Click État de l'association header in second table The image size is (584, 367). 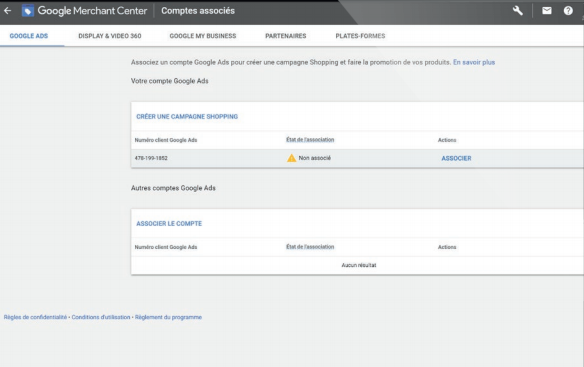tap(310, 247)
